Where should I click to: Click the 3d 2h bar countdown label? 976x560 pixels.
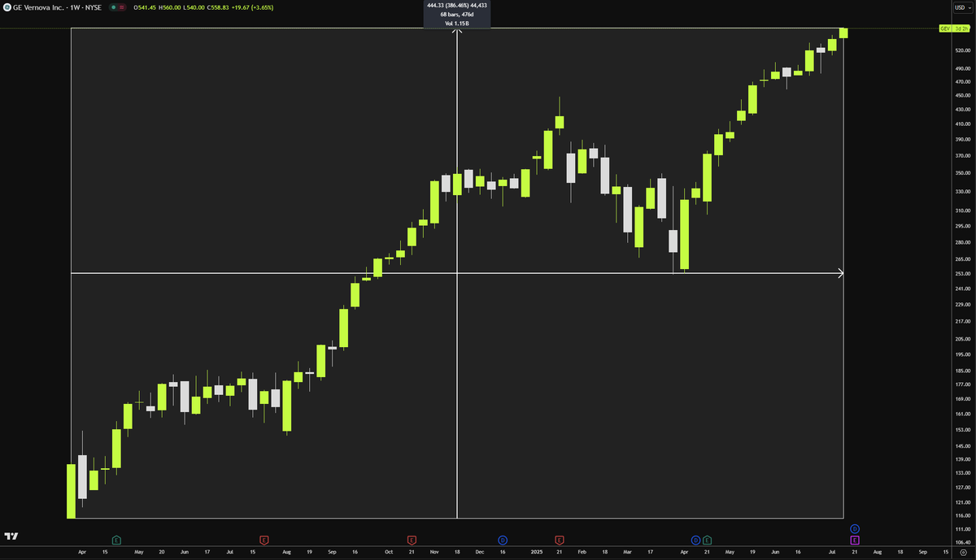click(961, 28)
